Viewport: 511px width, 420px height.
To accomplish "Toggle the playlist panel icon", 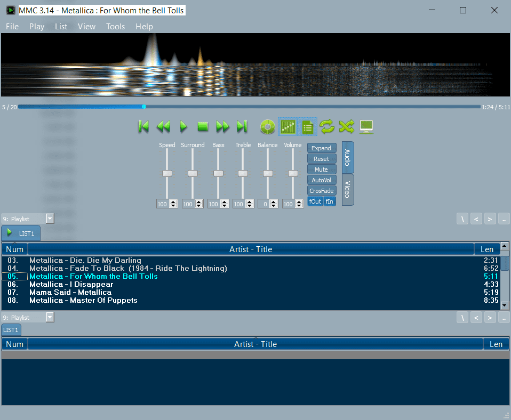I will point(308,127).
